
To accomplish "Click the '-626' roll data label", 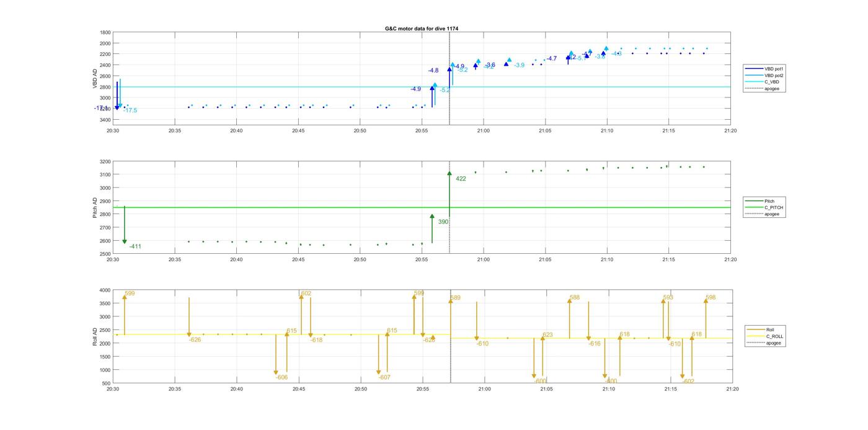I will 195,339.
